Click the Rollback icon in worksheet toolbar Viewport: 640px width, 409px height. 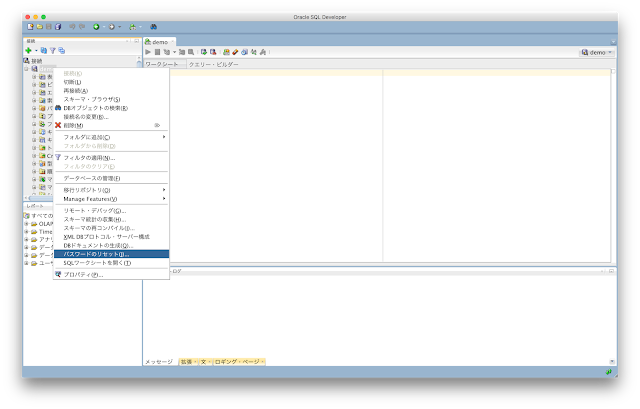click(213, 52)
